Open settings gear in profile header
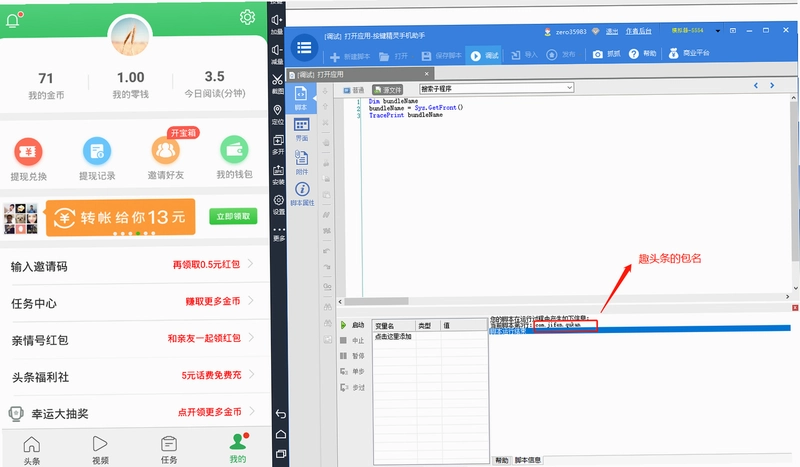The width and height of the screenshot is (800, 467). [x=247, y=17]
